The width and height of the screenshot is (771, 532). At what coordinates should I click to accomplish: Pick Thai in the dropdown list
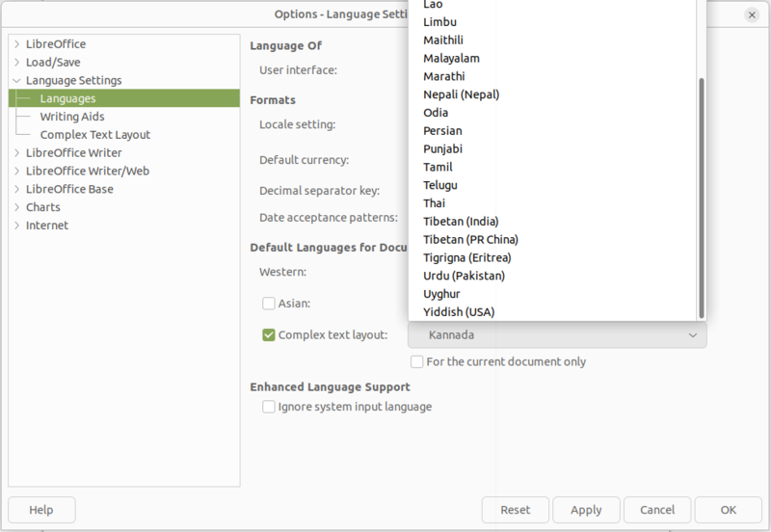[x=552, y=204]
